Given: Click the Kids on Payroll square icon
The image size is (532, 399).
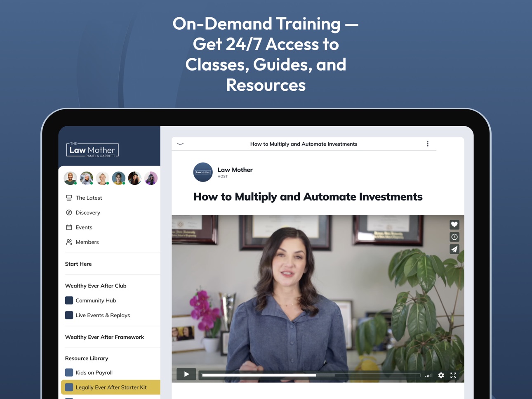Looking at the screenshot, I should click(69, 373).
